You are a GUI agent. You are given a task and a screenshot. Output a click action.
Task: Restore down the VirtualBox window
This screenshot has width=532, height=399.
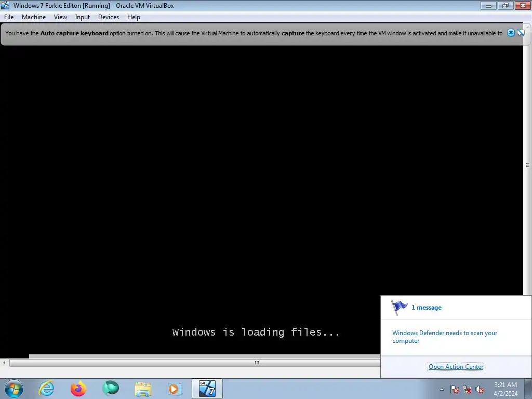pyautogui.click(x=506, y=5)
